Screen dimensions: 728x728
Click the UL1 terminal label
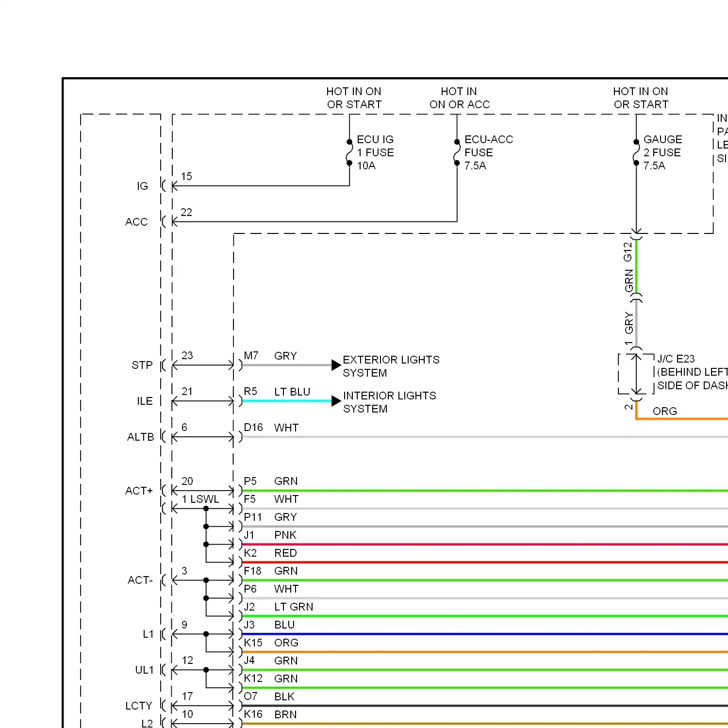point(144,670)
